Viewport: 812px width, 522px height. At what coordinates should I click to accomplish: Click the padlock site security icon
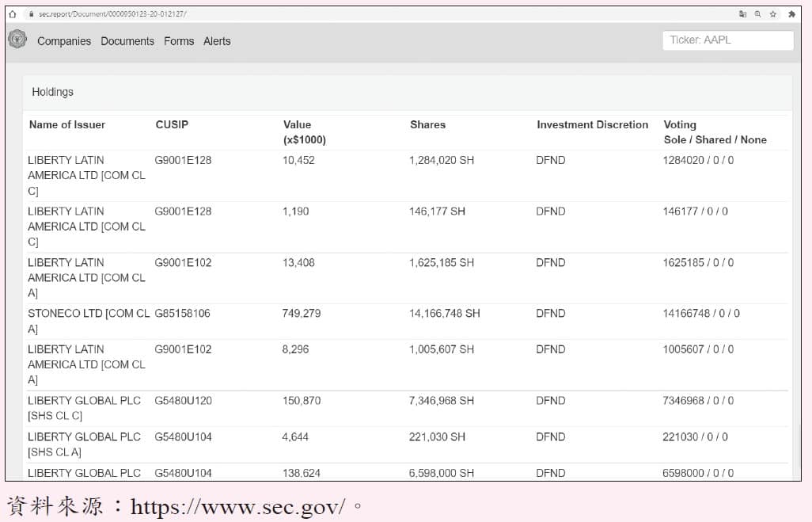(x=32, y=14)
